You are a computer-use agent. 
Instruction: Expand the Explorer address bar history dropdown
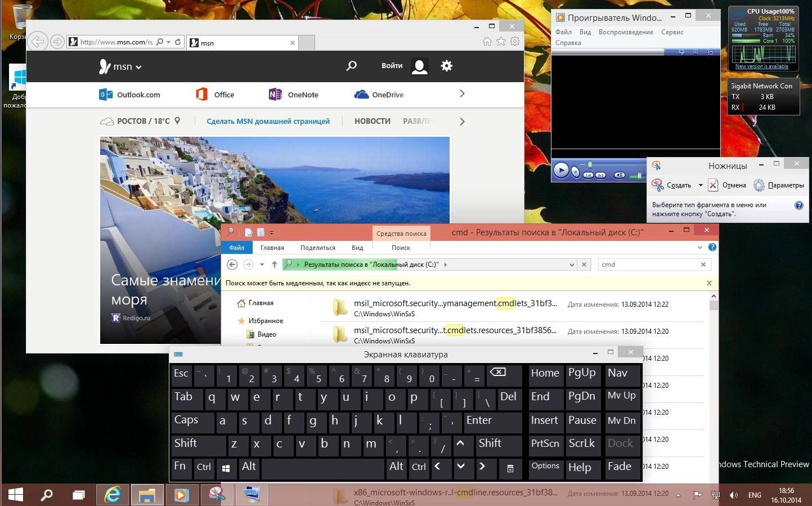[x=572, y=265]
